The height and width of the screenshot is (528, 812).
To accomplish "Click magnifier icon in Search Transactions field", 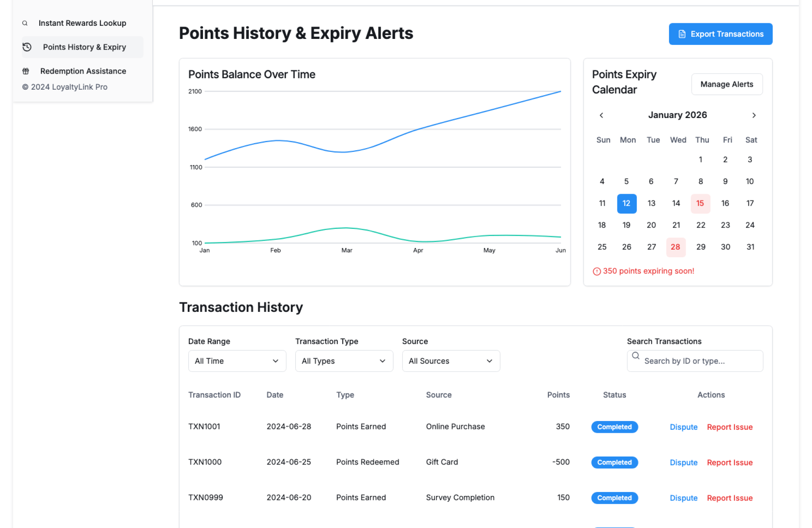I will point(636,356).
